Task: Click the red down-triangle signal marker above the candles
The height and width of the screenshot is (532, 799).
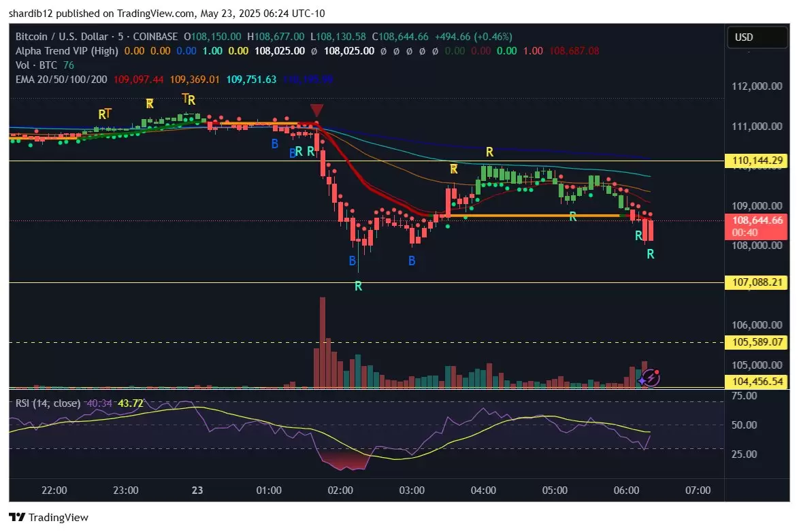Action: click(x=316, y=111)
